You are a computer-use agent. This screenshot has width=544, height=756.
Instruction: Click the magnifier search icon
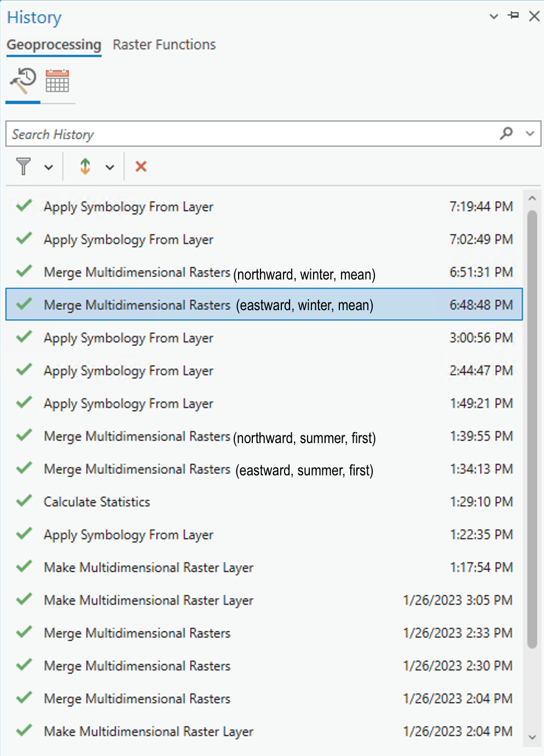pyautogui.click(x=507, y=133)
